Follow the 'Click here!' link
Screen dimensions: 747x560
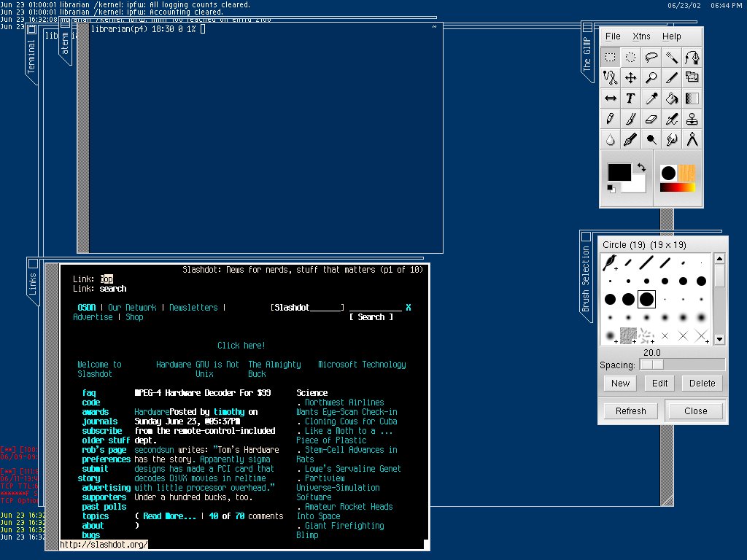point(241,346)
